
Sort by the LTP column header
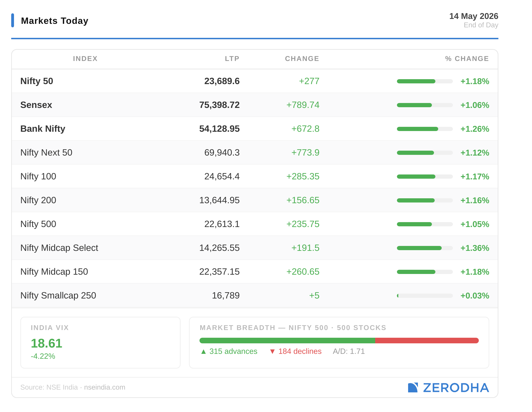coord(232,59)
